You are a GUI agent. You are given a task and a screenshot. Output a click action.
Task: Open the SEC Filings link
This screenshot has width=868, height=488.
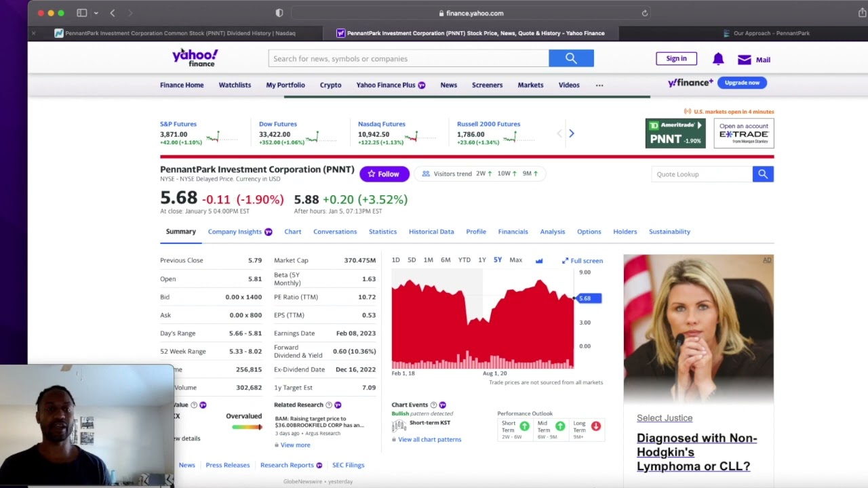349,465
